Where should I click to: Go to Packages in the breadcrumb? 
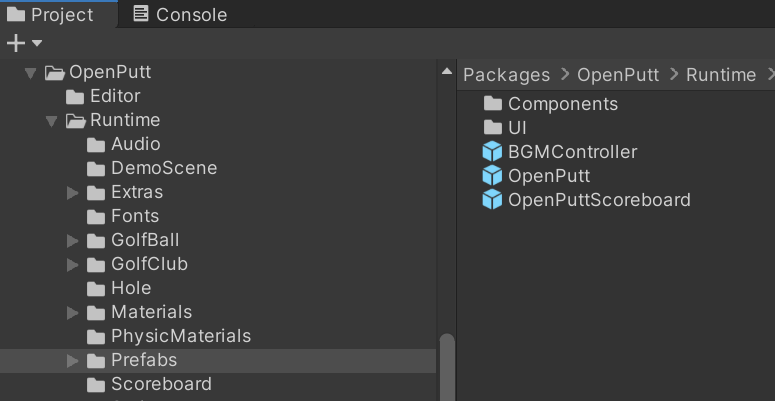pos(506,75)
